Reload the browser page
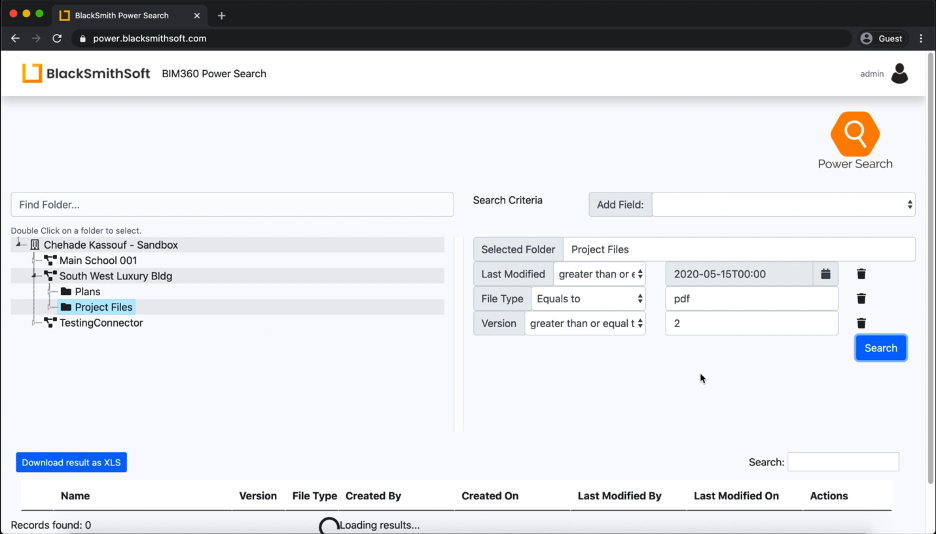Image resolution: width=936 pixels, height=534 pixels. pos(57,38)
